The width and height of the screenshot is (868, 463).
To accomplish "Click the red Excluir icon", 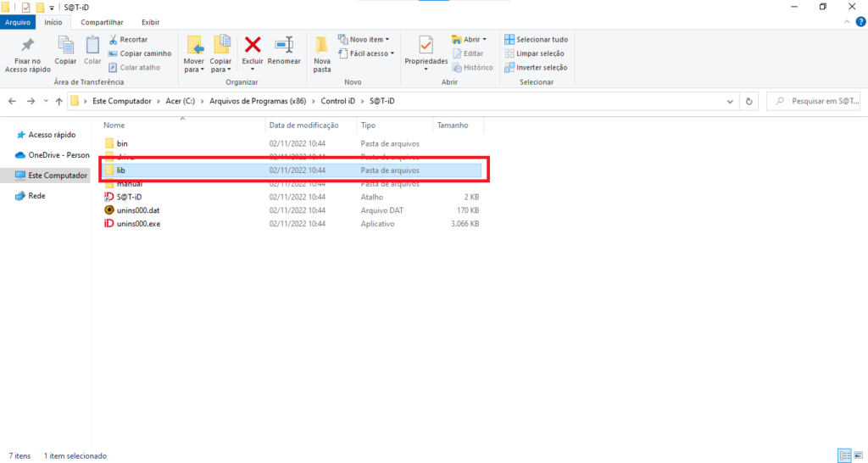I will pos(253,45).
